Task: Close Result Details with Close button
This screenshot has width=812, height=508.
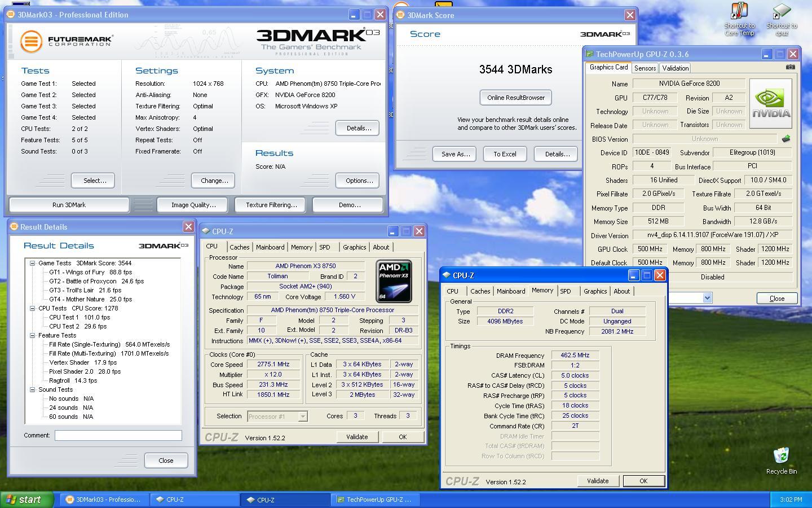Action: [x=166, y=461]
